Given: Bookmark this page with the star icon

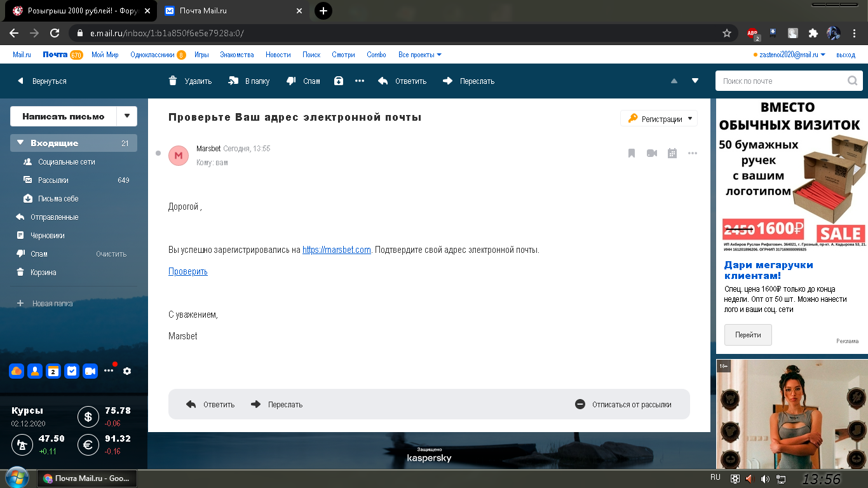Looking at the screenshot, I should (x=727, y=33).
